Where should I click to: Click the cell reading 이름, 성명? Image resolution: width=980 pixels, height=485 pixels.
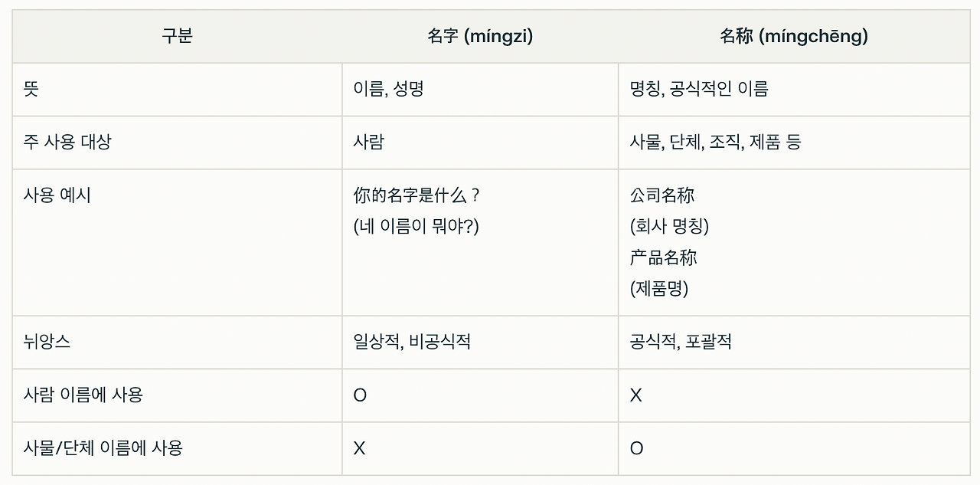pos(388,89)
